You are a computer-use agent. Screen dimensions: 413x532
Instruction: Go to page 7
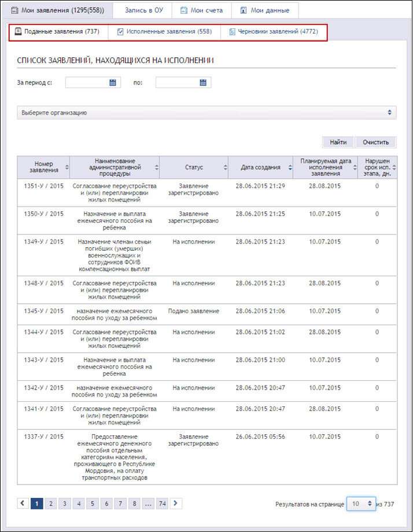coord(120,504)
